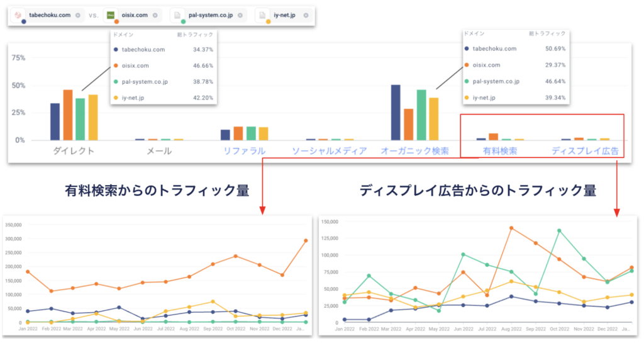
Task: Remove tabechoku.com from the comparison
Action: tap(78, 15)
